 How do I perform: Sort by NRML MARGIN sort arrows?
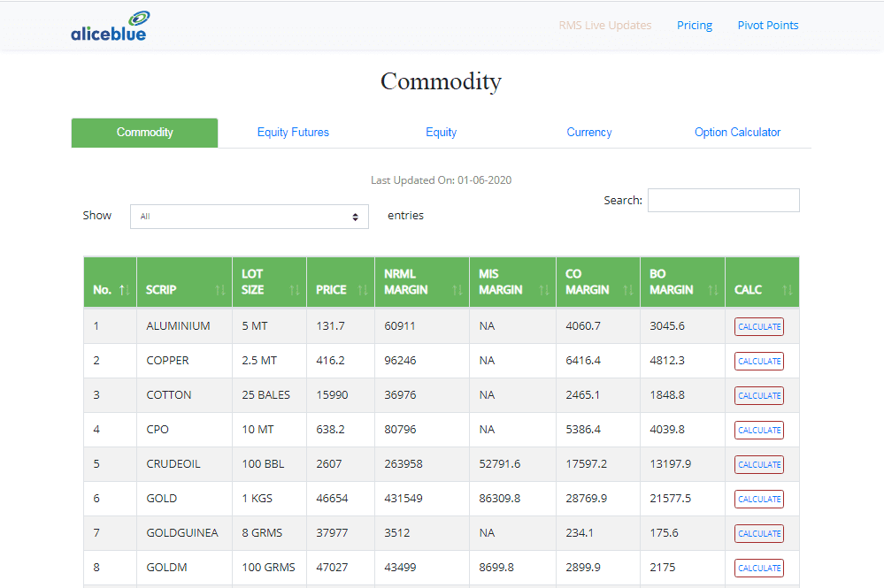[457, 290]
